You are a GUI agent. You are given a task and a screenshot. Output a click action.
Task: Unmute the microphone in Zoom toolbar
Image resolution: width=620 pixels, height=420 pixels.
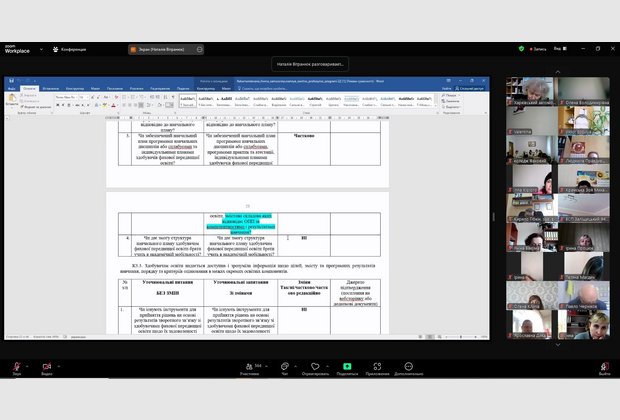[x=17, y=367]
